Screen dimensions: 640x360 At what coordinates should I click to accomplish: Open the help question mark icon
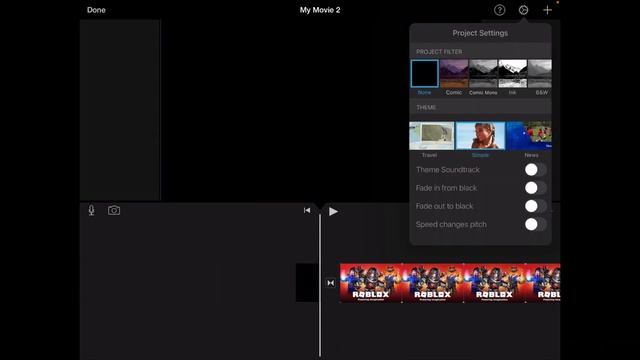click(500, 10)
